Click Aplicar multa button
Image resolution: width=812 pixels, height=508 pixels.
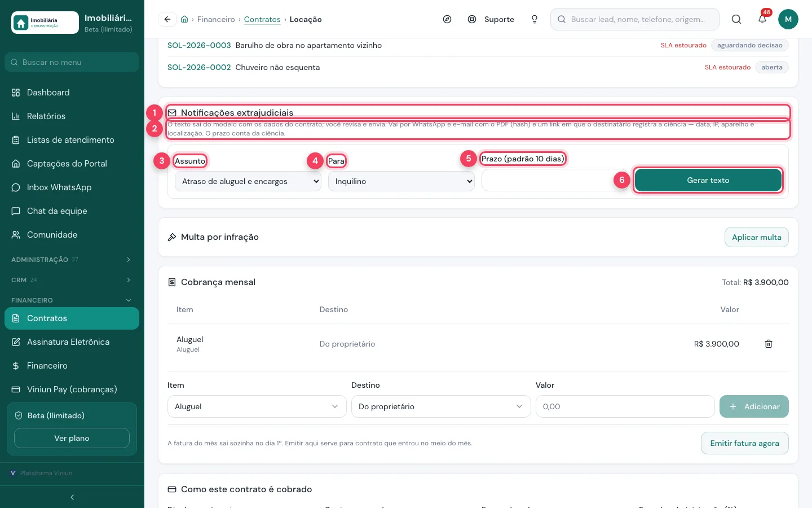pos(757,237)
